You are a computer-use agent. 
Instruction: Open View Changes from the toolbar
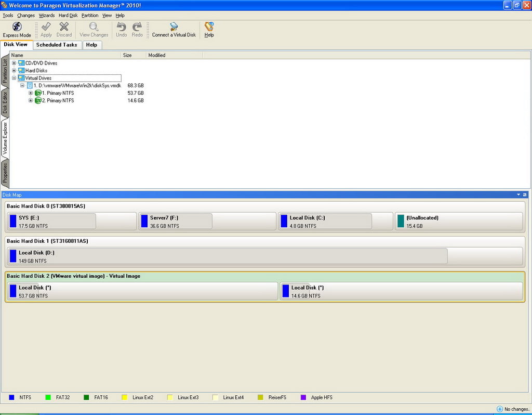[94, 27]
